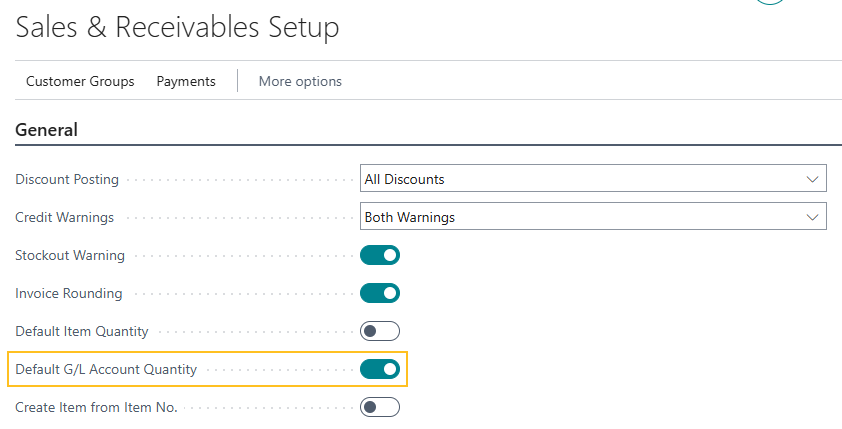
Task: Show More options in action bar
Action: [300, 81]
